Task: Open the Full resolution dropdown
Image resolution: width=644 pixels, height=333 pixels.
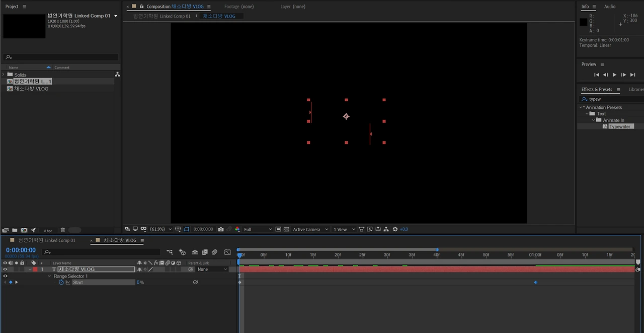Action: point(258,229)
